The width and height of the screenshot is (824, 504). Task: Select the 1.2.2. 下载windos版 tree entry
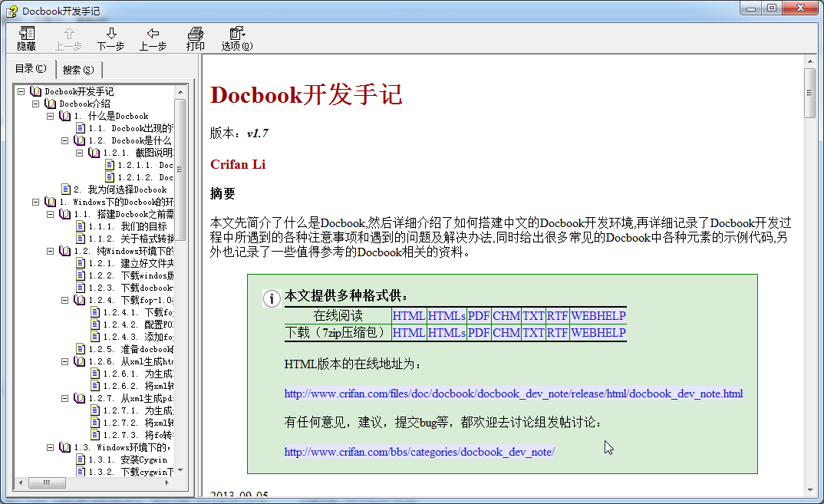pos(131,275)
